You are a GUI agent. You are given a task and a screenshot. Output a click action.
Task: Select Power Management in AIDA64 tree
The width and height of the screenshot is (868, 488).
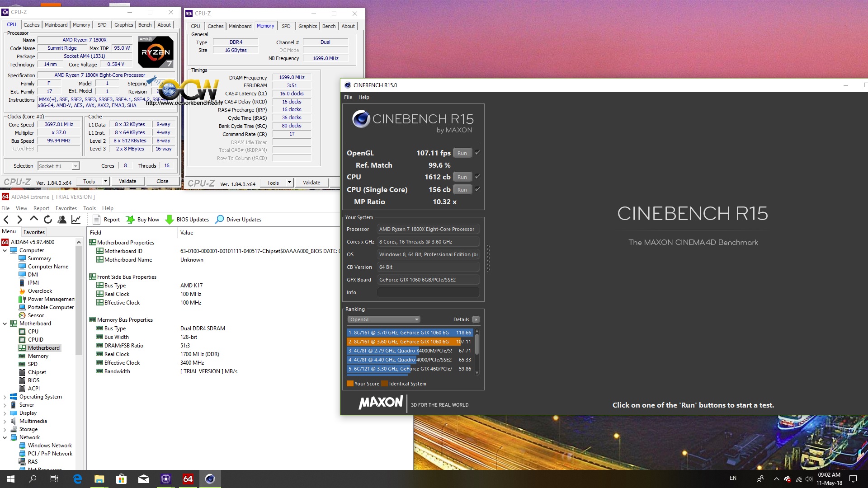pyautogui.click(x=51, y=299)
